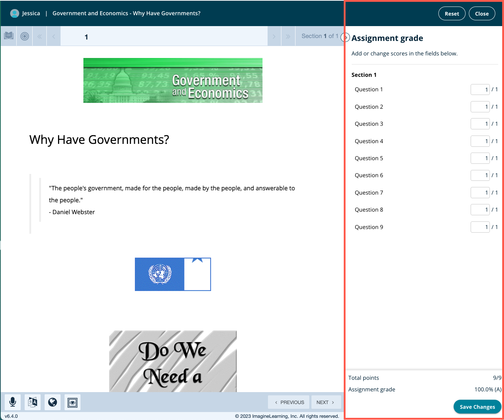Click the page 1 indicator
504x420 pixels.
pyautogui.click(x=86, y=36)
